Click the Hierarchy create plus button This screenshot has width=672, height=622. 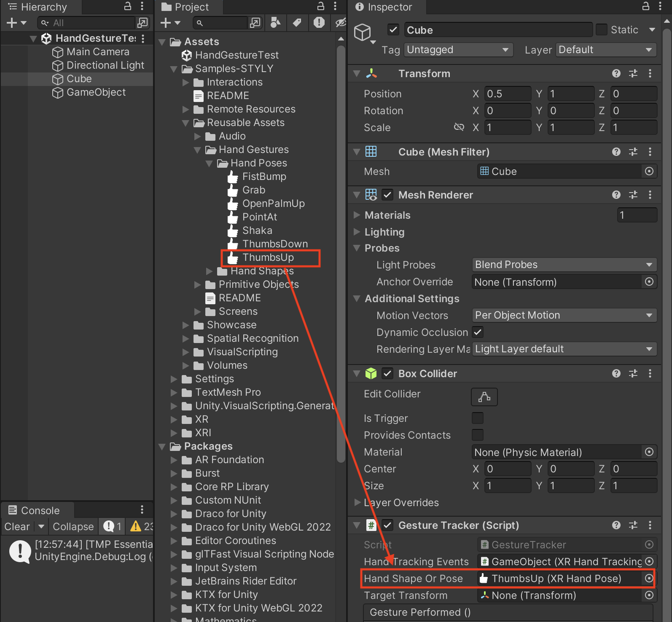(x=12, y=23)
